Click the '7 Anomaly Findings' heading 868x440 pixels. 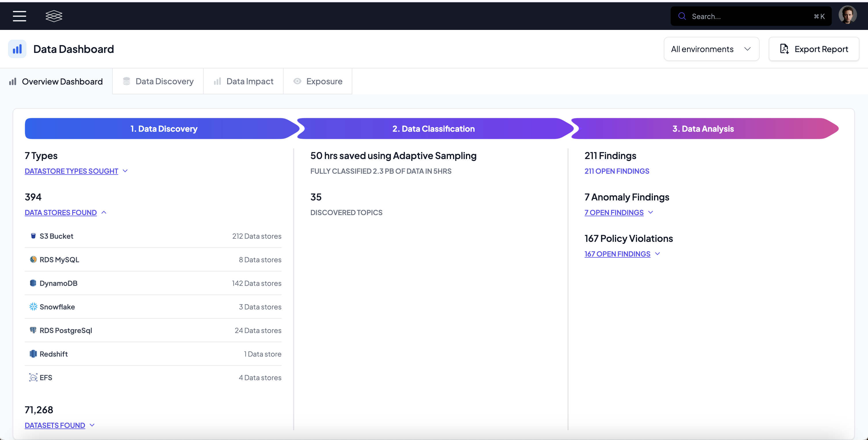click(627, 197)
